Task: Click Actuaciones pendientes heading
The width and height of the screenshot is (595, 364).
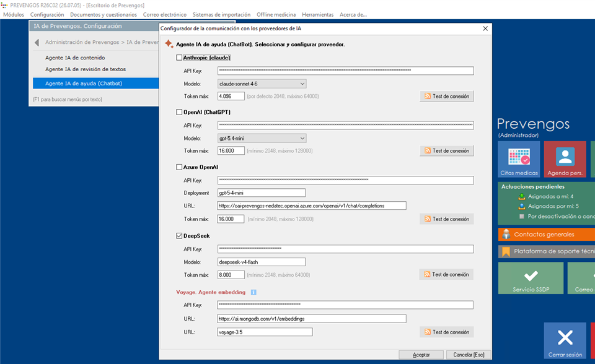Action: 533,186
